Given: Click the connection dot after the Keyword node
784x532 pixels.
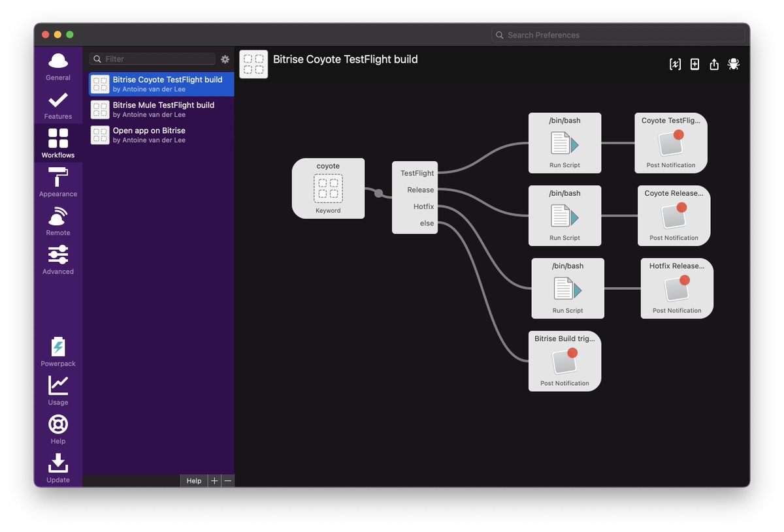Looking at the screenshot, I should point(378,193).
